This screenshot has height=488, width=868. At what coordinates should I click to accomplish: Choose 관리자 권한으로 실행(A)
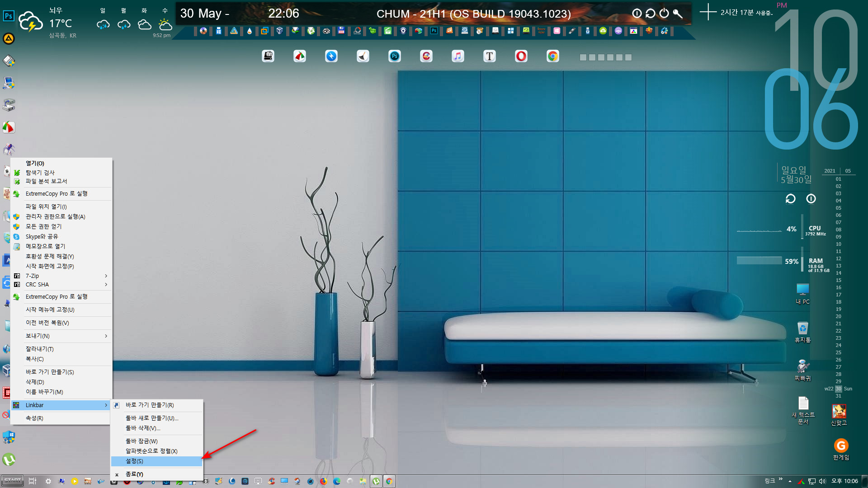coord(61,216)
